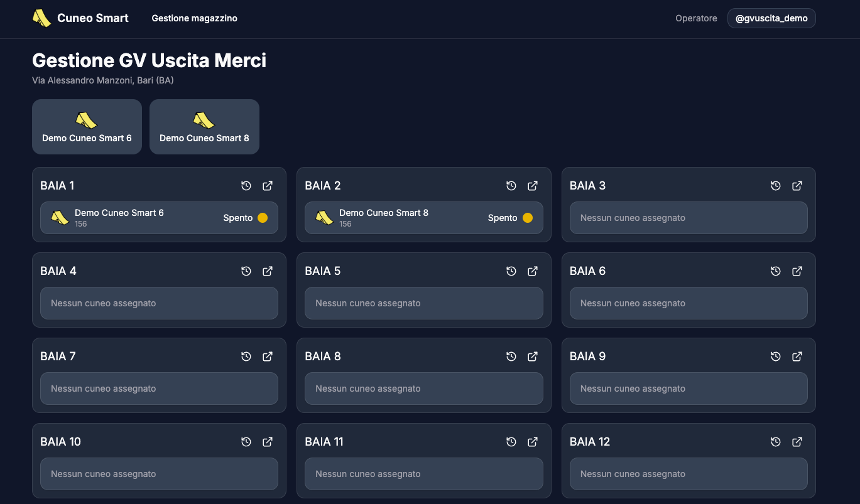This screenshot has height=504, width=860.
Task: Toggle Spento status on Demo Cuneo Smart 6
Action: coord(263,218)
